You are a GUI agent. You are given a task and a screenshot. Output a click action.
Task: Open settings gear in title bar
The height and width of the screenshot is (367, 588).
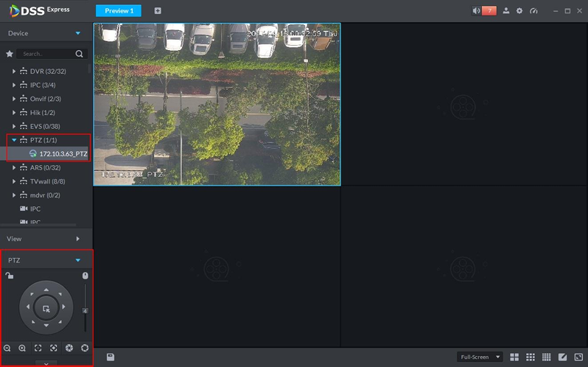519,11
